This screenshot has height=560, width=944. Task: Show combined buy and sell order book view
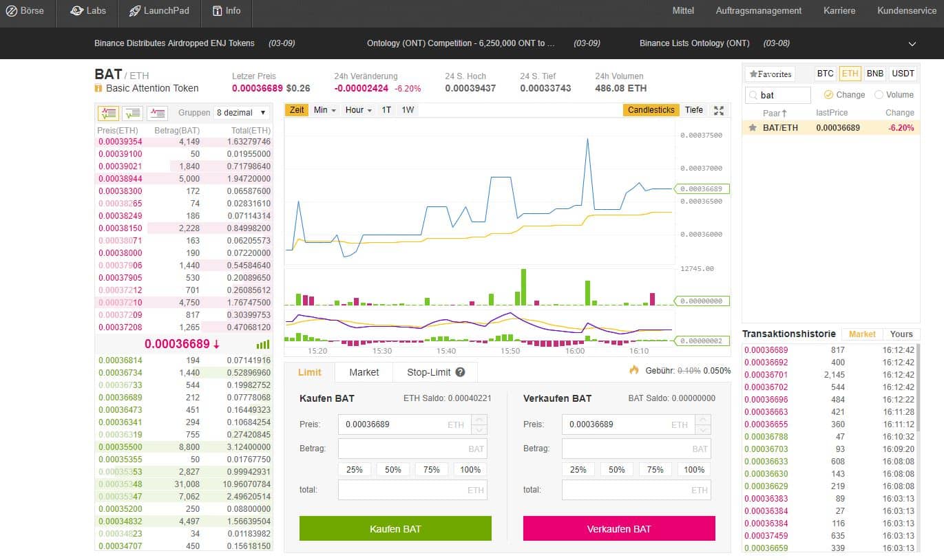coord(108,113)
